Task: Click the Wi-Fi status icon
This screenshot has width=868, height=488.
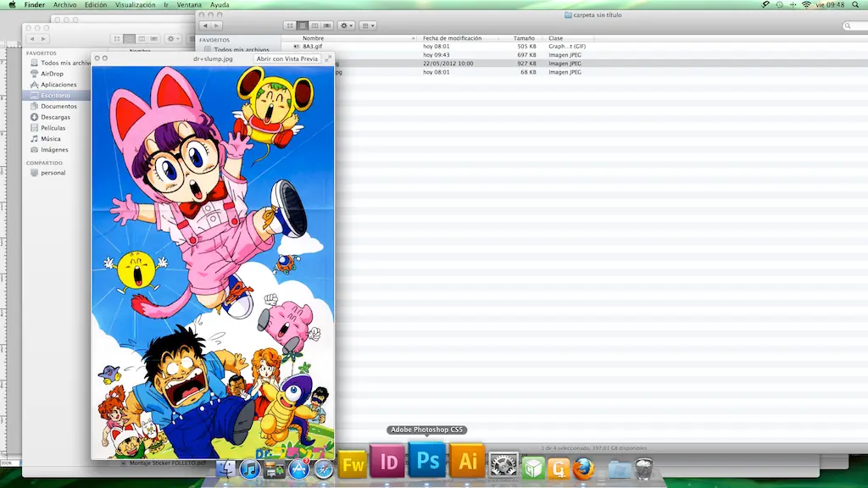Action: [x=807, y=4]
